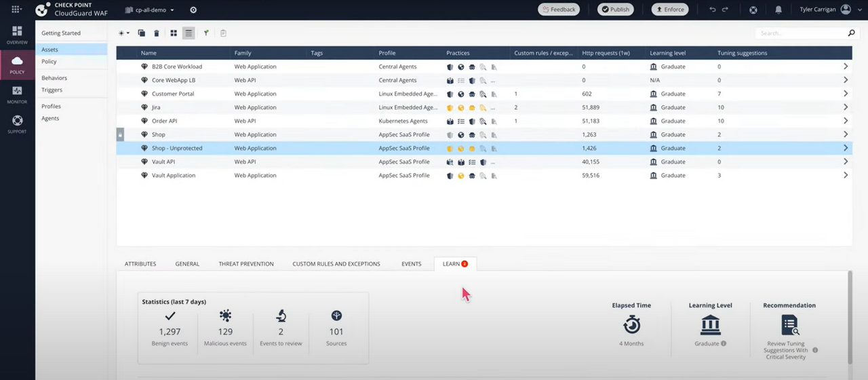Open the Overview dashboard icon
This screenshot has height=380, width=868.
[x=17, y=35]
